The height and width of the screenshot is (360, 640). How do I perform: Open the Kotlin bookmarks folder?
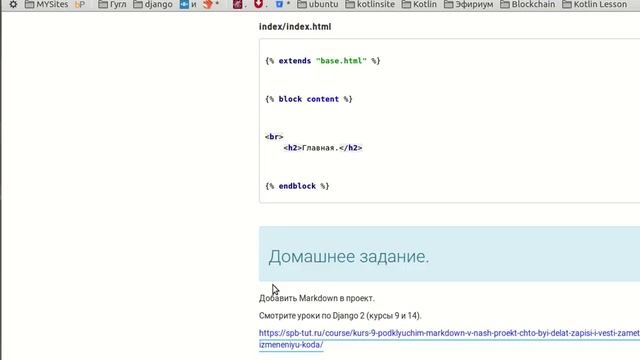pos(419,4)
